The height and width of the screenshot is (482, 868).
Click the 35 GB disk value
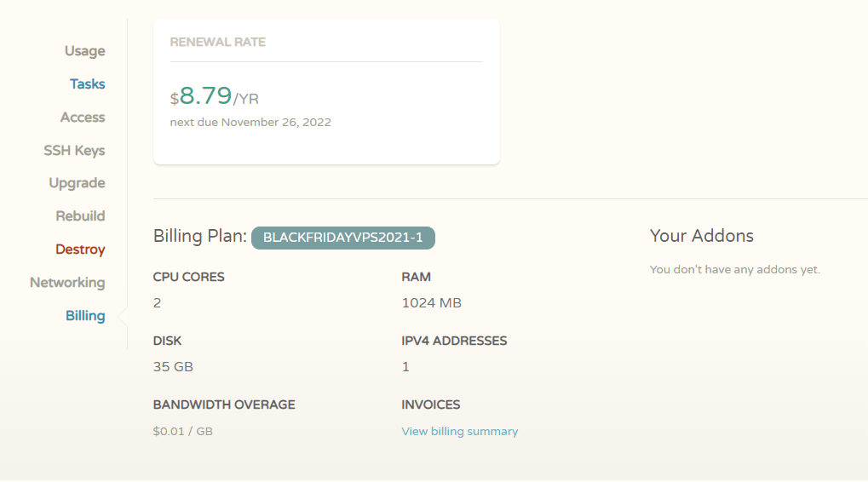tap(173, 367)
